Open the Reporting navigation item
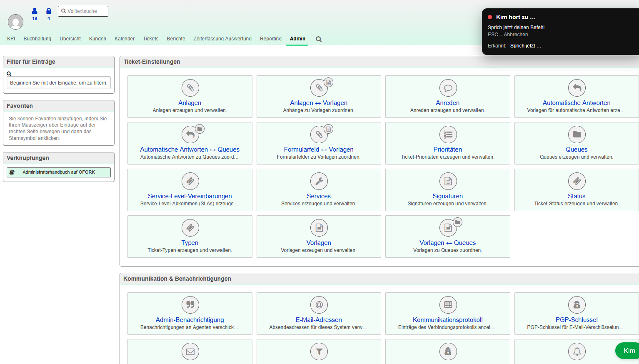639x364 pixels. [271, 39]
